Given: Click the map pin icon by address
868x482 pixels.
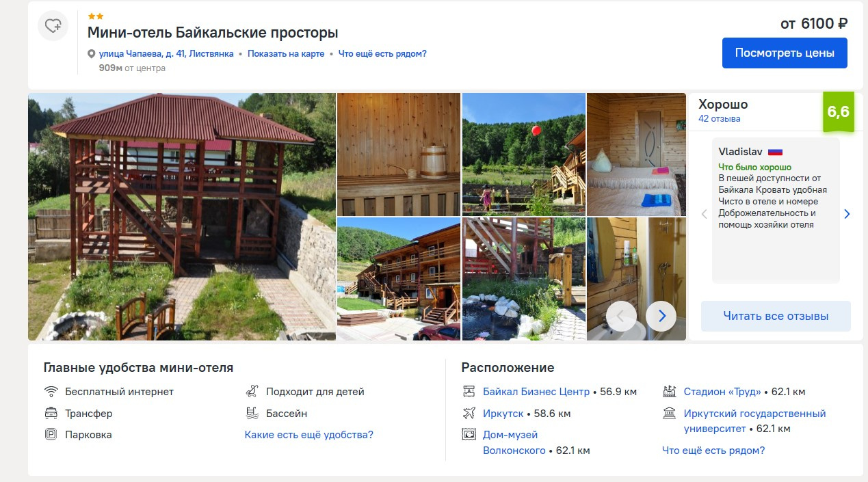Looking at the screenshot, I should click(92, 54).
